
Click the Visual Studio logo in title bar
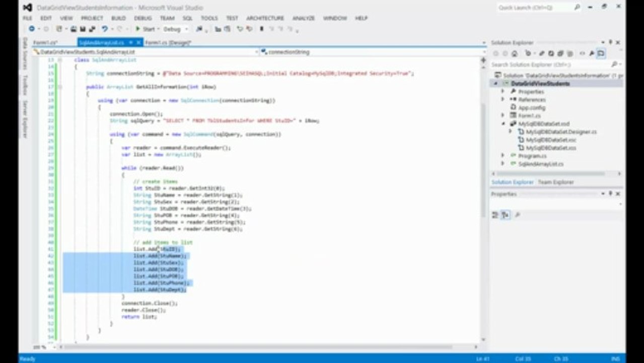click(28, 8)
